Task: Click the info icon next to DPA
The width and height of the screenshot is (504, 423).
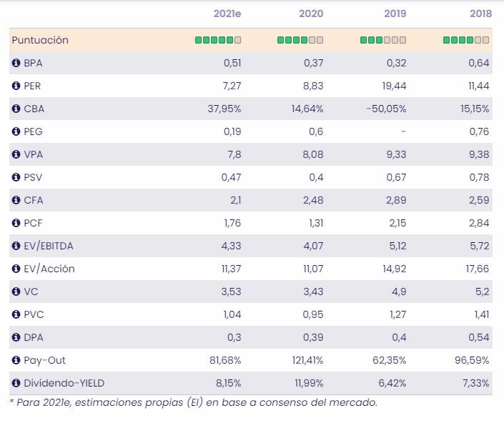Action: pyautogui.click(x=16, y=337)
